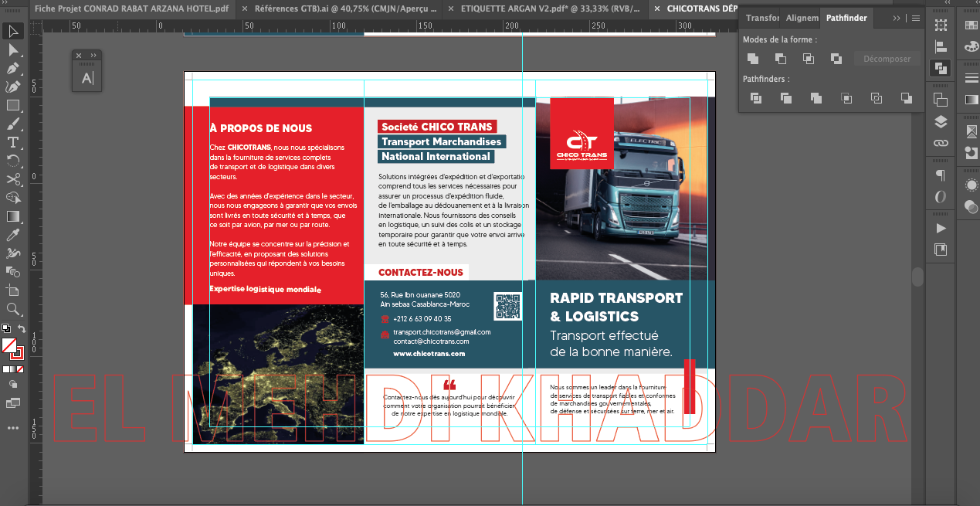Image resolution: width=980 pixels, height=506 pixels.
Task: Apply the Merge pathfinder
Action: click(x=816, y=98)
